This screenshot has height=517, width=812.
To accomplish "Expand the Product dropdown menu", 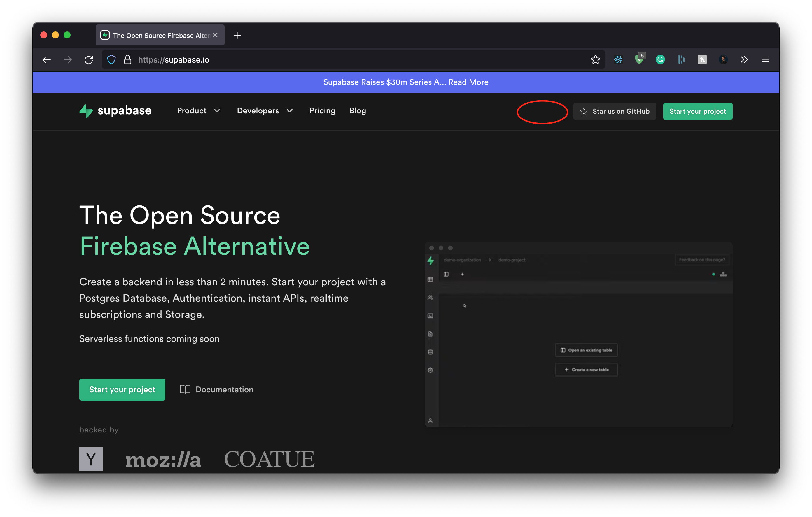I will point(198,110).
